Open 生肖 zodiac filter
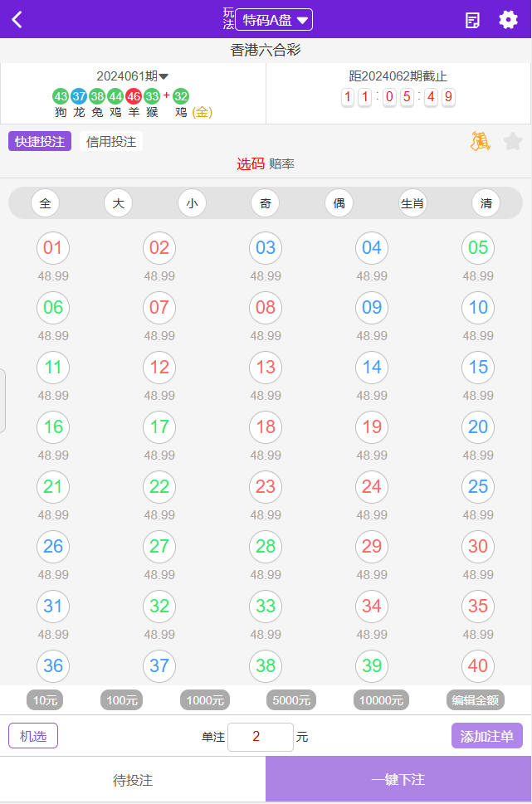Screen dimensions: 532x804 click(412, 203)
